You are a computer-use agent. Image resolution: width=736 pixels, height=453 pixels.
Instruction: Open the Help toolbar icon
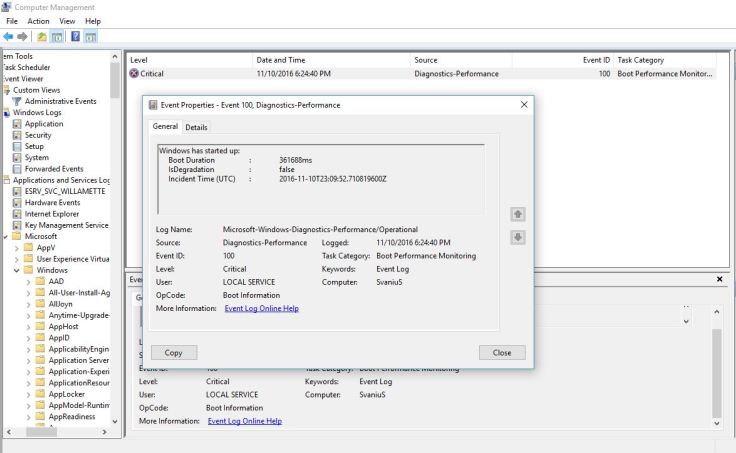pos(75,36)
